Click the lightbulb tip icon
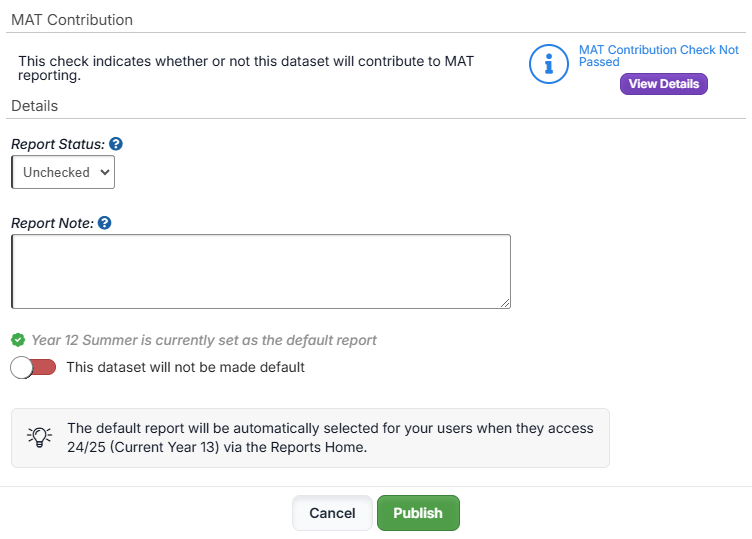752x539 pixels. coord(39,437)
